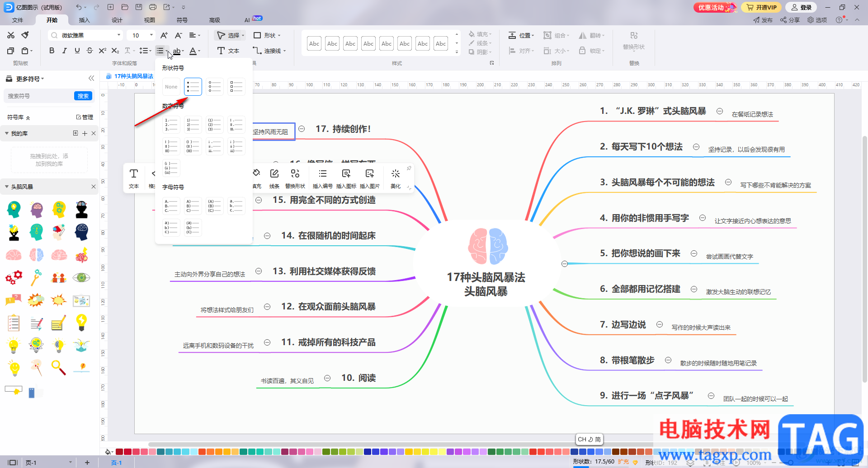The image size is (868, 468).
Task: Click Insert Picture in floating toolbar
Action: point(370,179)
